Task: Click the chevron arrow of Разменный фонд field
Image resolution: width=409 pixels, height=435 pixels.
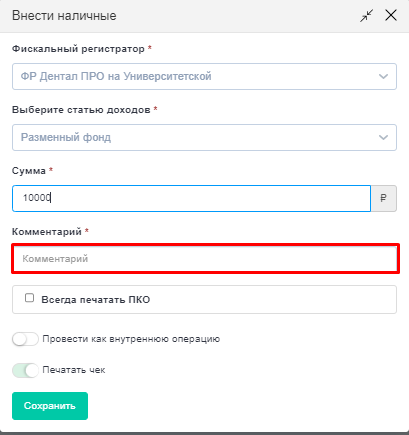Action: pyautogui.click(x=383, y=138)
